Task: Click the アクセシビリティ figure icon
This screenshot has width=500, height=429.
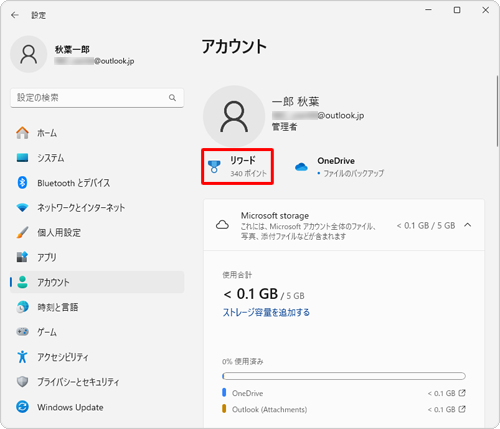Action: pyautogui.click(x=22, y=357)
